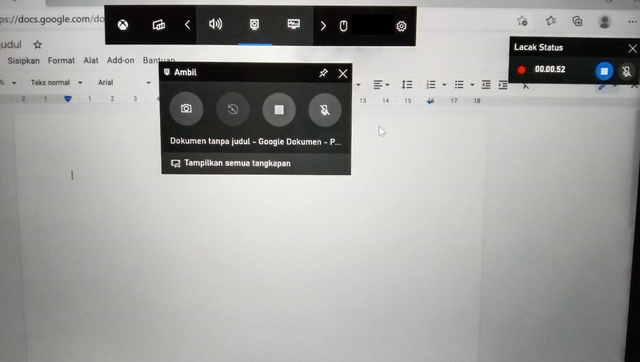Image resolution: width=640 pixels, height=362 pixels.
Task: Open the zoom dropdown arrow in toolbar
Action: coord(14,83)
